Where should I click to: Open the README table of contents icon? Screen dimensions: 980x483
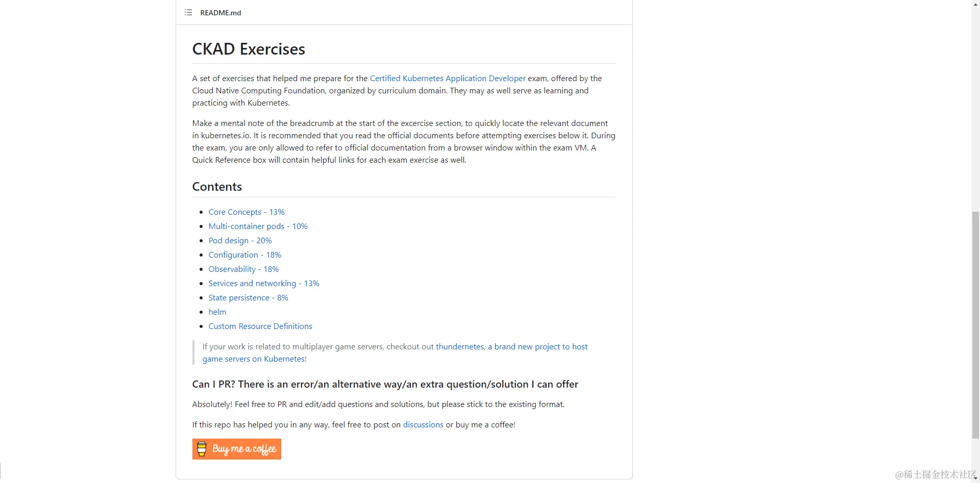pyautogui.click(x=188, y=13)
